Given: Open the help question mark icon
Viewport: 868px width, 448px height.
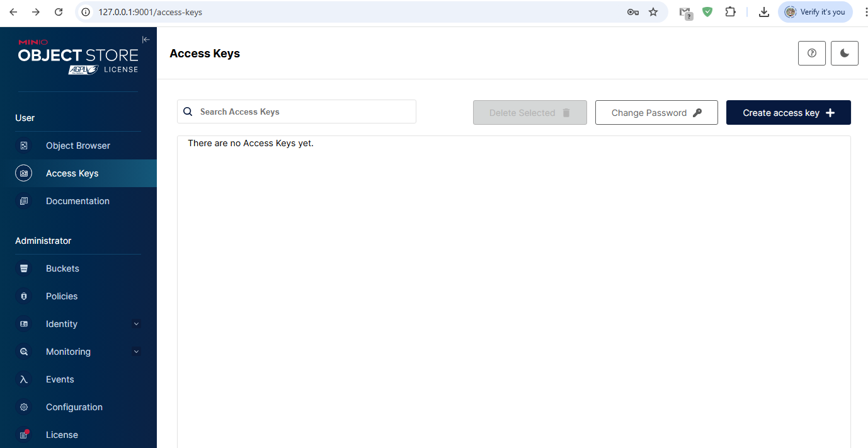Looking at the screenshot, I should (x=811, y=54).
